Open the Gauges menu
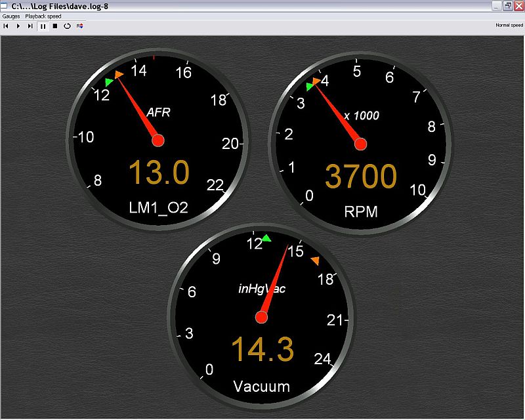The height and width of the screenshot is (420, 525). [x=11, y=16]
